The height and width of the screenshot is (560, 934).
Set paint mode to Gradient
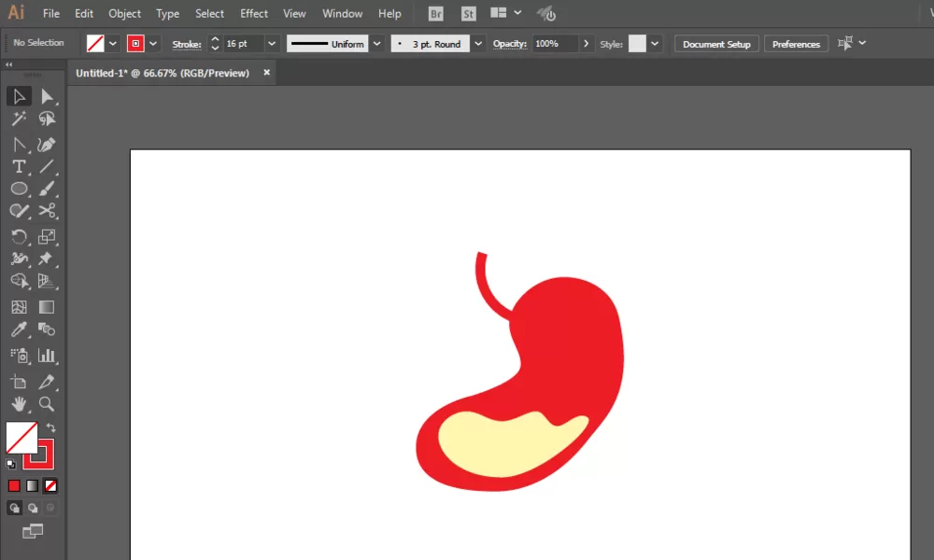click(32, 485)
